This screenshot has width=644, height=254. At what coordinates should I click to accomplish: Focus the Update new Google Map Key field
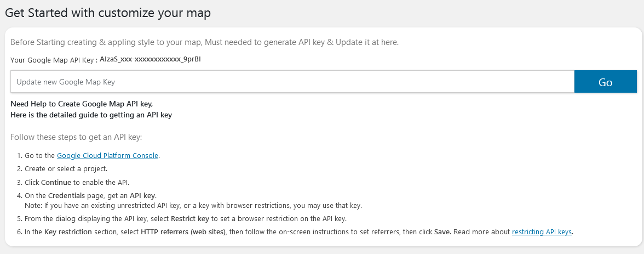tap(292, 82)
